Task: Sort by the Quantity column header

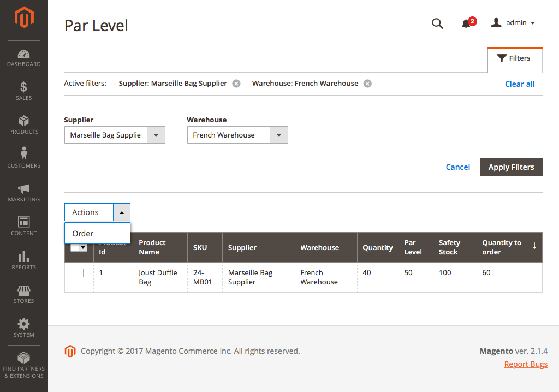Action: click(378, 247)
